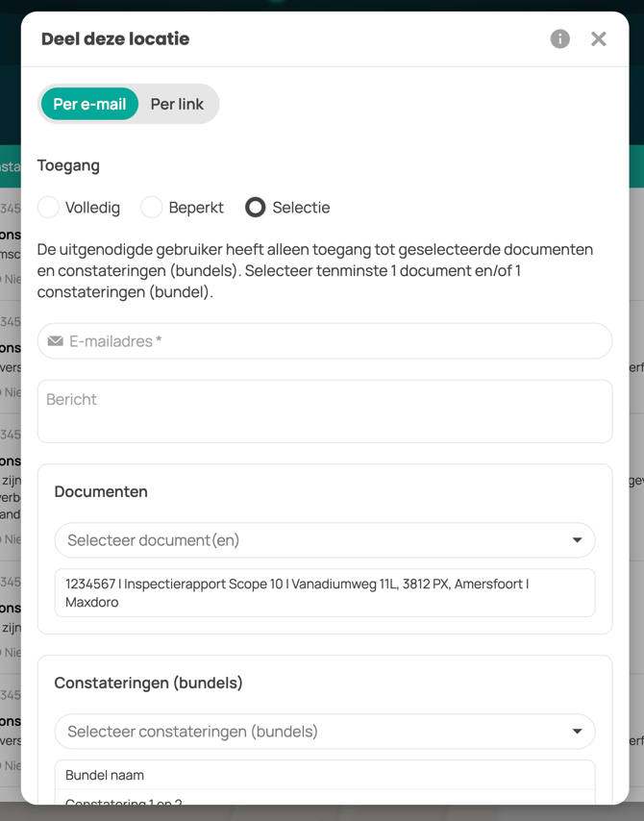Choose the Beperkt access option
Image resolution: width=644 pixels, height=821 pixels.
(152, 208)
